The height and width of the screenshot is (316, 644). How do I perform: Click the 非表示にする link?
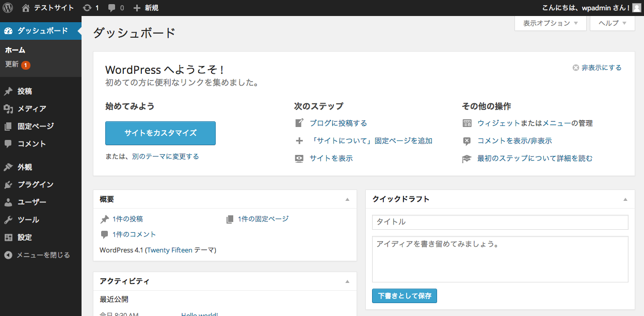[601, 68]
